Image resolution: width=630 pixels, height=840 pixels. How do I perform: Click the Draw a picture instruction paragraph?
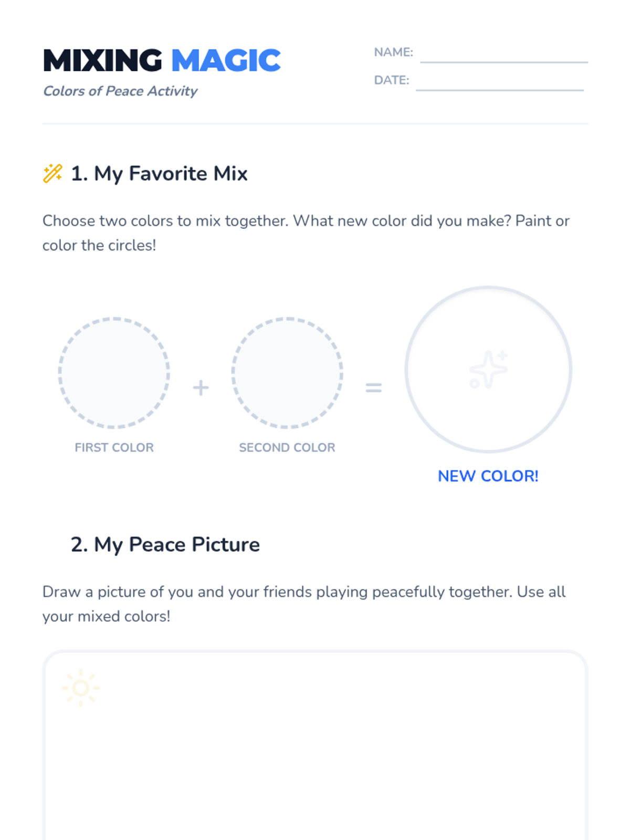point(304,604)
